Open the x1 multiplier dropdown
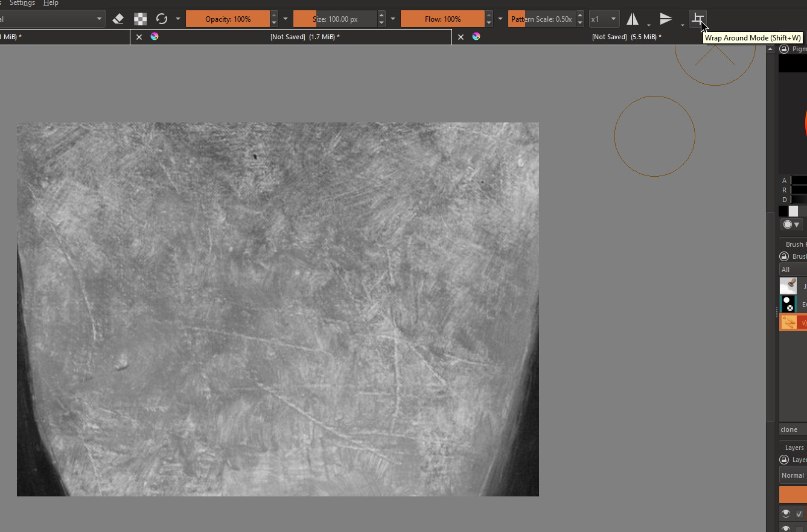 [604, 19]
